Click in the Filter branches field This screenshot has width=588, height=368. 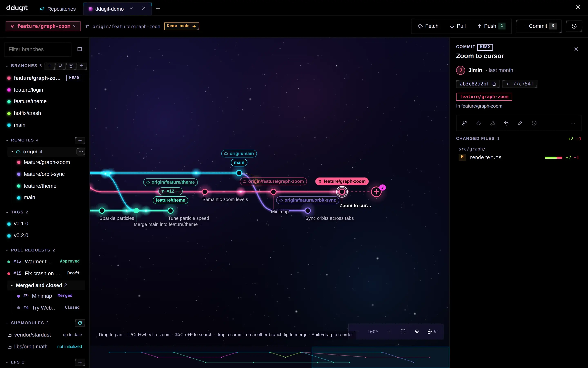38,49
